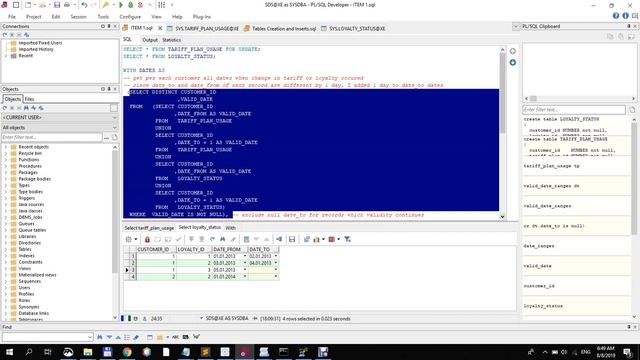Click the Fetch next page icon in grid toolbar
640x360 pixels.
tap(191, 240)
